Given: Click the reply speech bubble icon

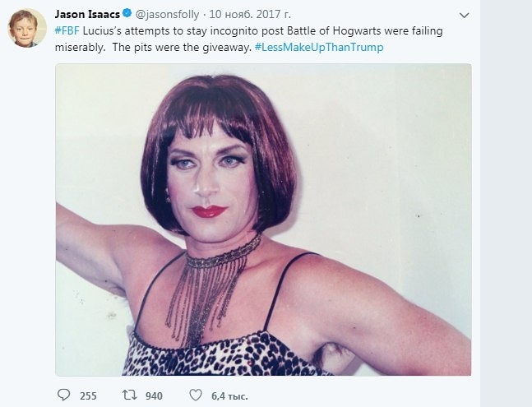Looking at the screenshot, I should click(x=63, y=395).
